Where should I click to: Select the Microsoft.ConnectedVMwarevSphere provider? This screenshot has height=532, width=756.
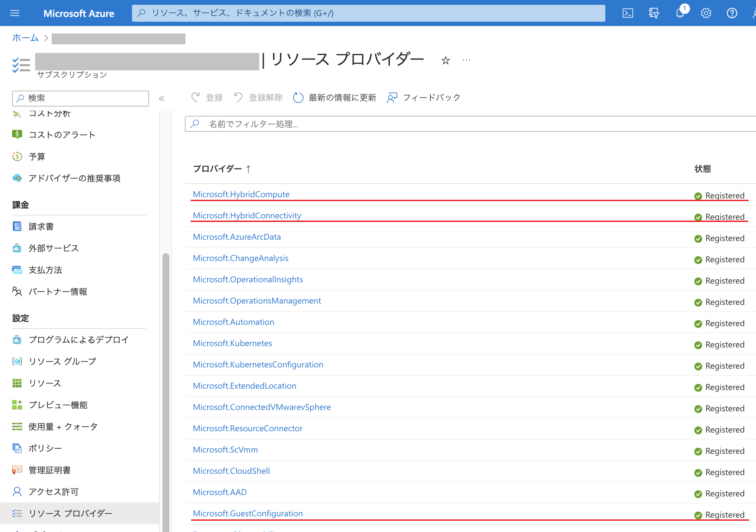262,407
